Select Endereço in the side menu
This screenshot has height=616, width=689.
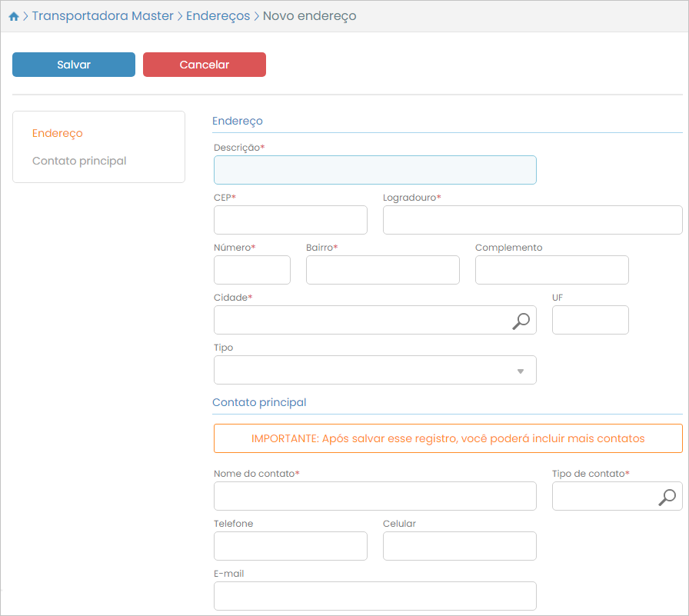(x=58, y=133)
